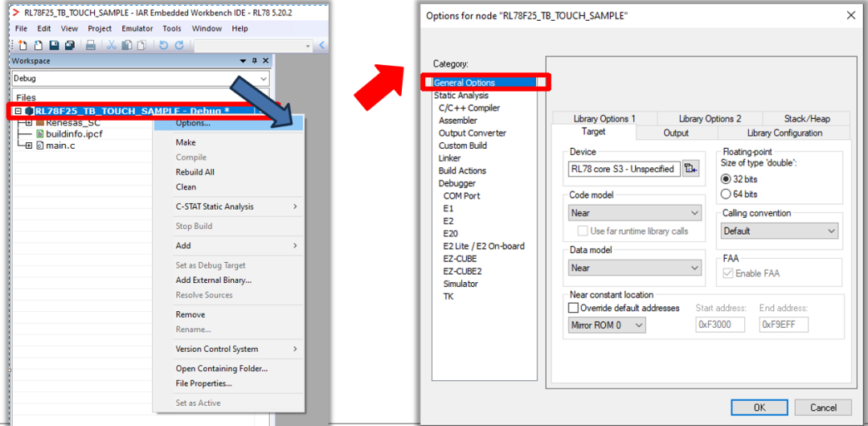
Task: Open the Mirror ROM 0 dropdown
Action: (640, 326)
